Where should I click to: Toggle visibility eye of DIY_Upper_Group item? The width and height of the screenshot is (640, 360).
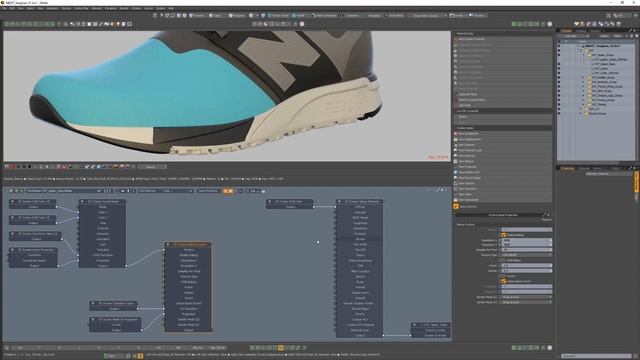pyautogui.click(x=559, y=55)
